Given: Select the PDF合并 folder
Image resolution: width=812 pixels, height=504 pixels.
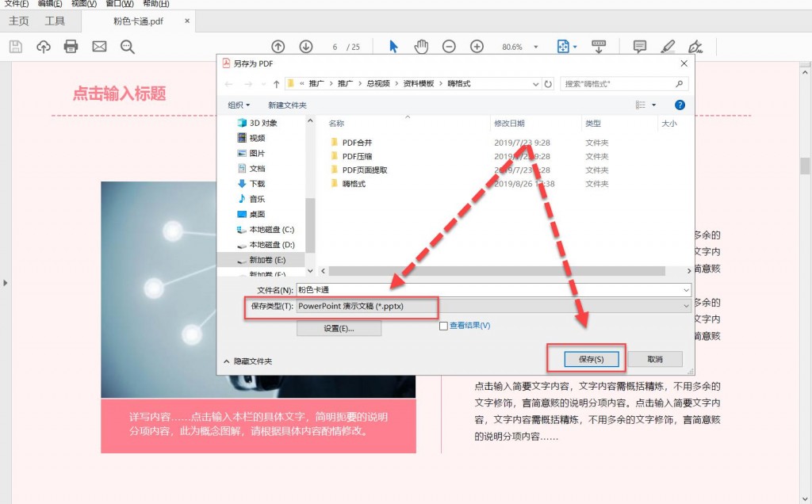Looking at the screenshot, I should click(x=351, y=143).
